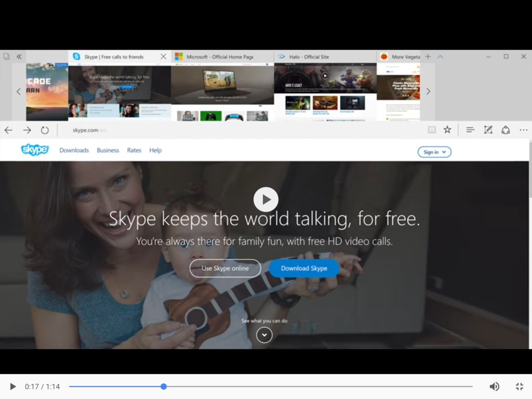Select Skype Free calls to friends tab
Viewport: 532px width, 399px height.
click(x=114, y=57)
